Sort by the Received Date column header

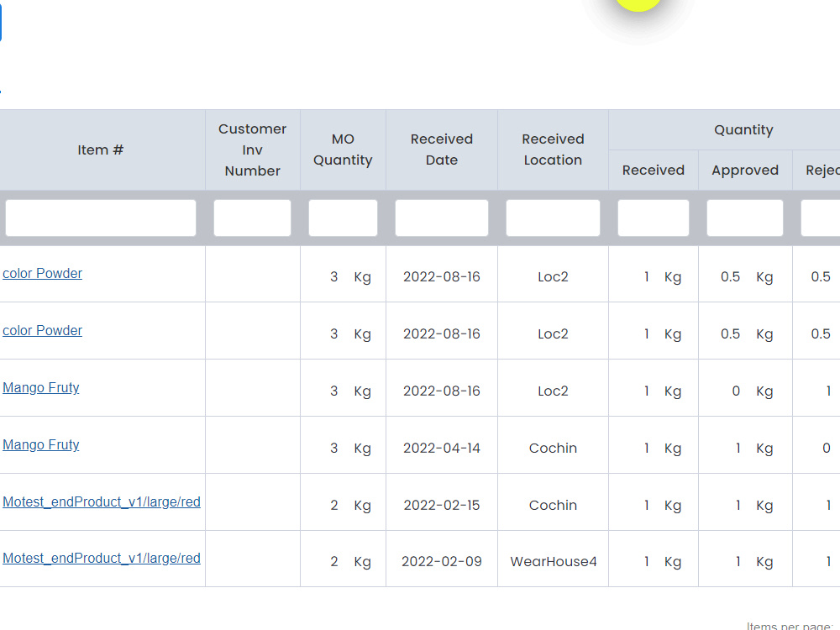(x=442, y=150)
